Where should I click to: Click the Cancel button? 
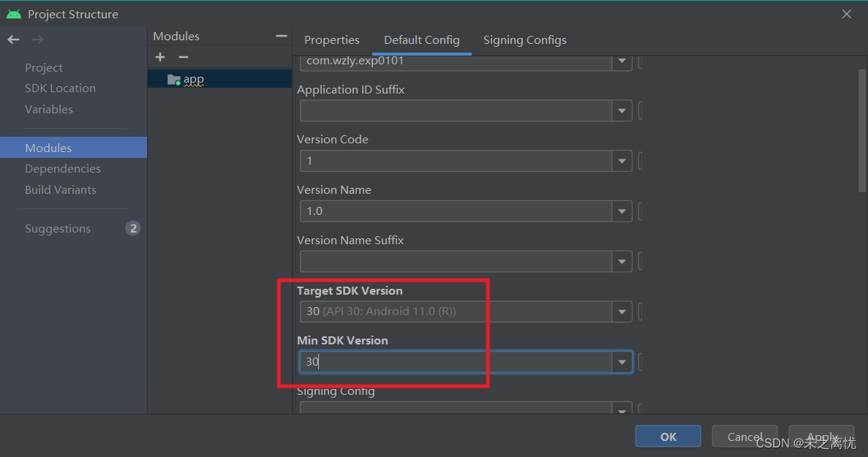click(x=744, y=437)
